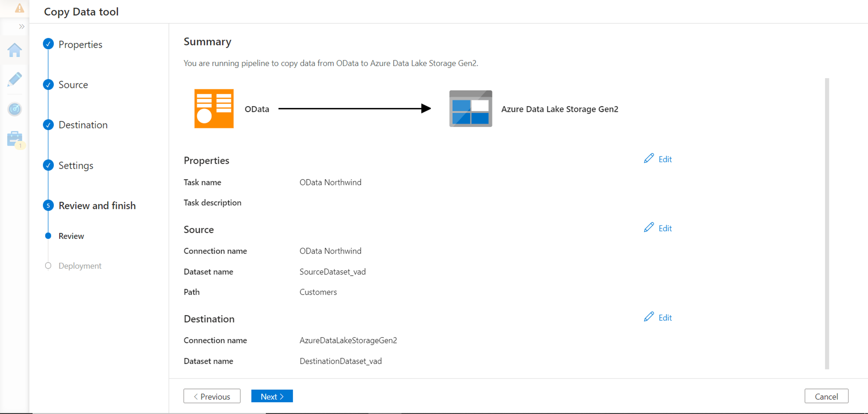Viewport: 868px width, 414px height.
Task: Open the Manage toolbox icon in sidebar
Action: click(15, 139)
